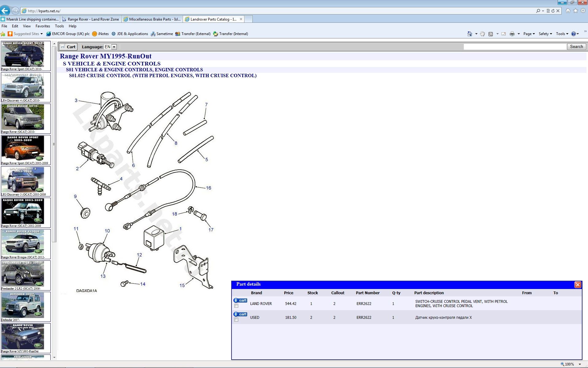The width and height of the screenshot is (588, 368).
Task: Switch to Maersk Line shipping tab
Action: (x=30, y=19)
